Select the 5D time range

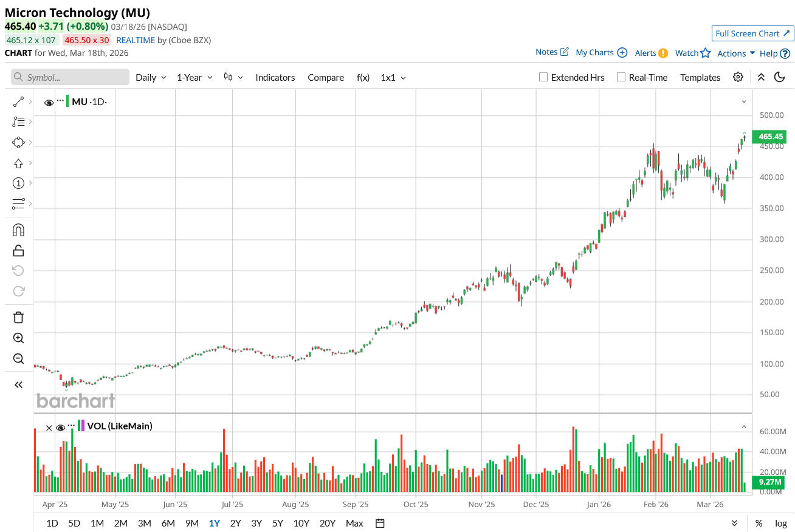[74, 523]
